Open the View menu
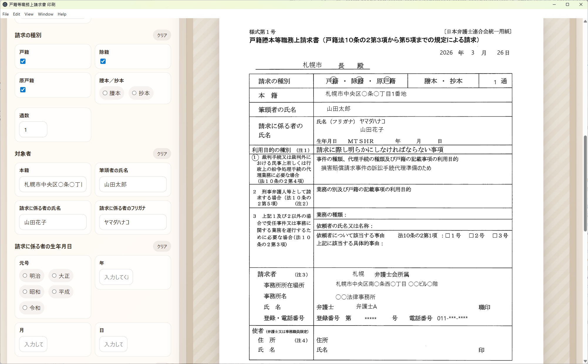Image resolution: width=588 pixels, height=364 pixels. [29, 14]
